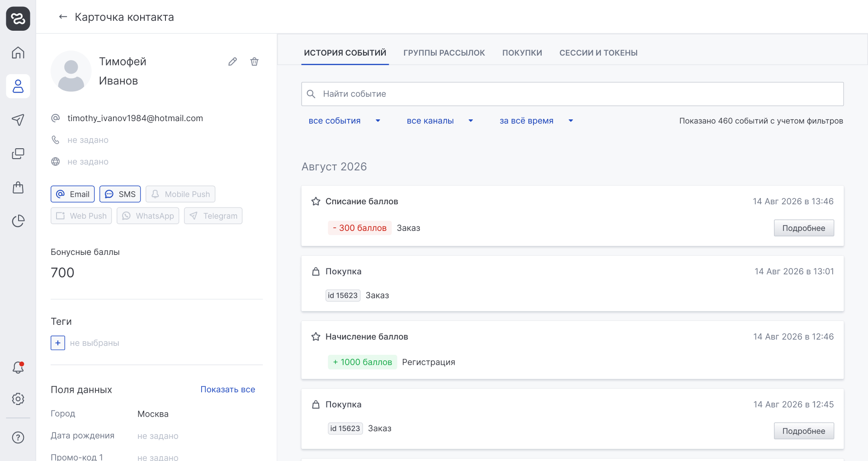Toggle the Telegram channel chip
868x461 pixels.
click(x=213, y=216)
